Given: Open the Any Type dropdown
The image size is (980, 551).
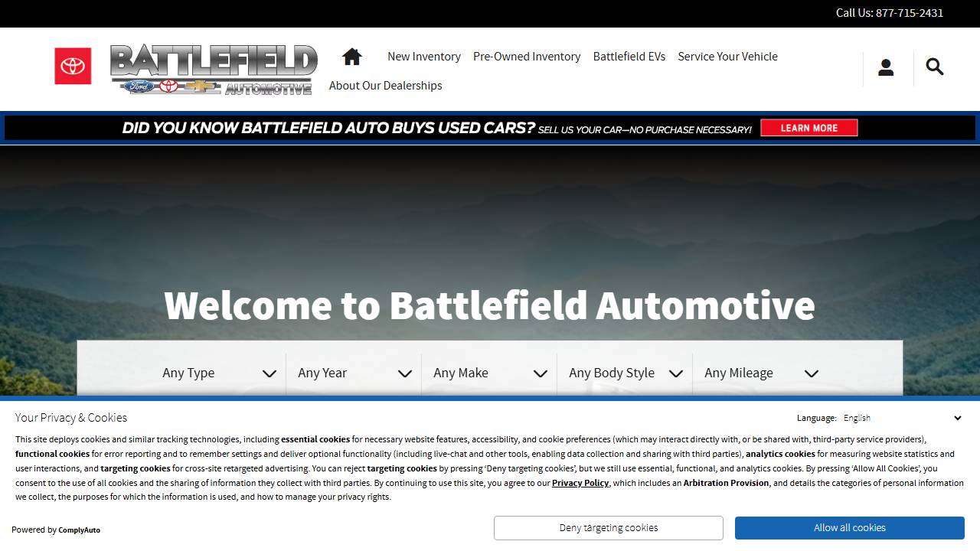Looking at the screenshot, I should click(x=217, y=373).
